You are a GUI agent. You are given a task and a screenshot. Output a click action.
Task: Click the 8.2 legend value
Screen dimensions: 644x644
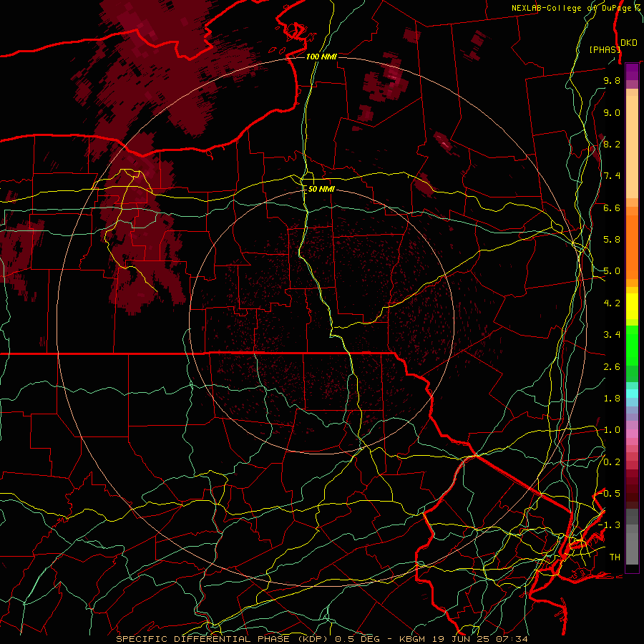(612, 144)
